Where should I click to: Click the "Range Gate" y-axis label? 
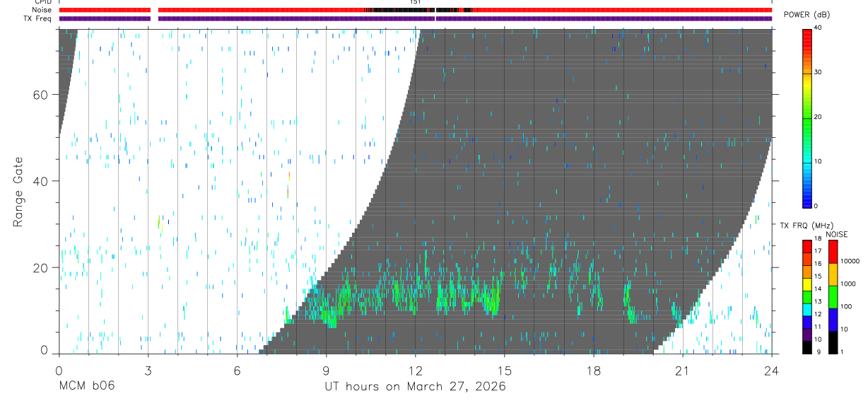pyautogui.click(x=18, y=191)
